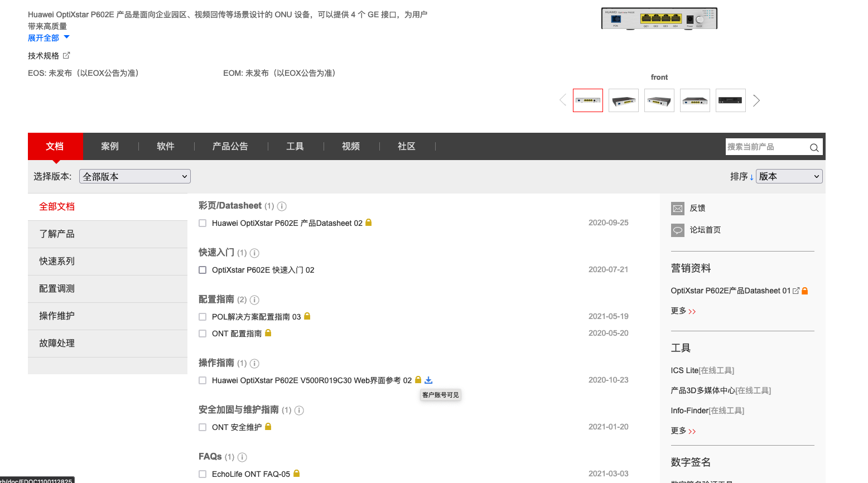Go to previous product image with left arrow
The image size is (868, 483).
pos(563,100)
